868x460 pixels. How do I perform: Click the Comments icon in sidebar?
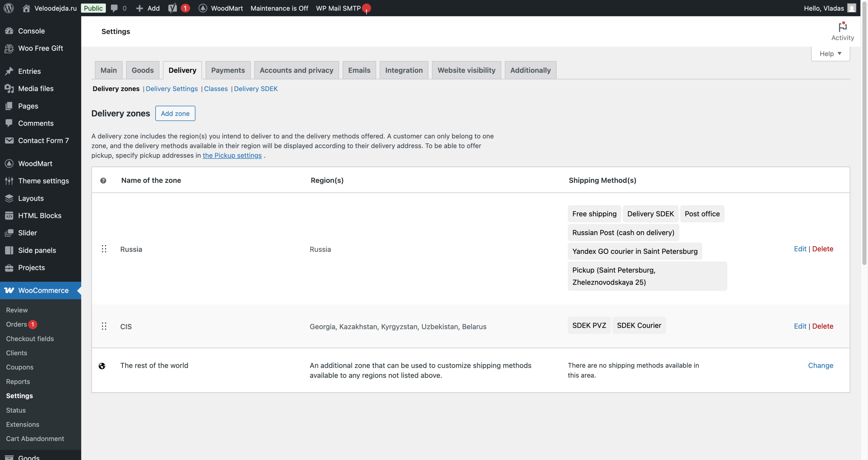(x=9, y=123)
